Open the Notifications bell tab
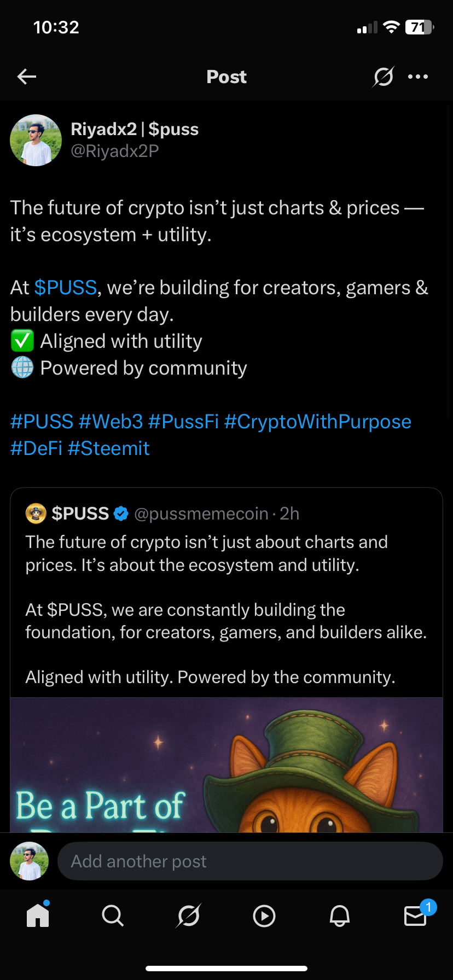 [340, 915]
